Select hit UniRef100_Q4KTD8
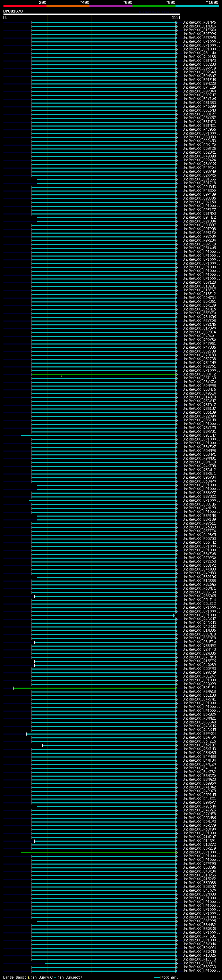Viewport: 222px width, 980px height. tap(199, 465)
